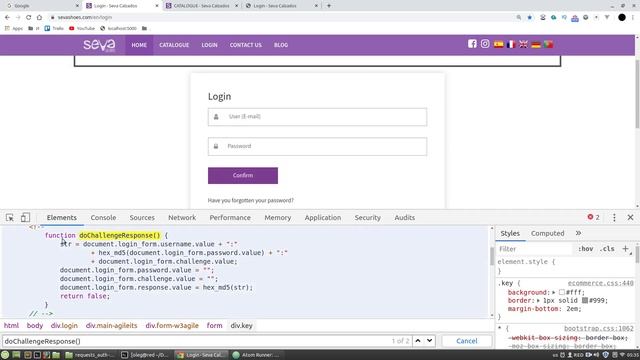Open the BLOG menu item

281,45
